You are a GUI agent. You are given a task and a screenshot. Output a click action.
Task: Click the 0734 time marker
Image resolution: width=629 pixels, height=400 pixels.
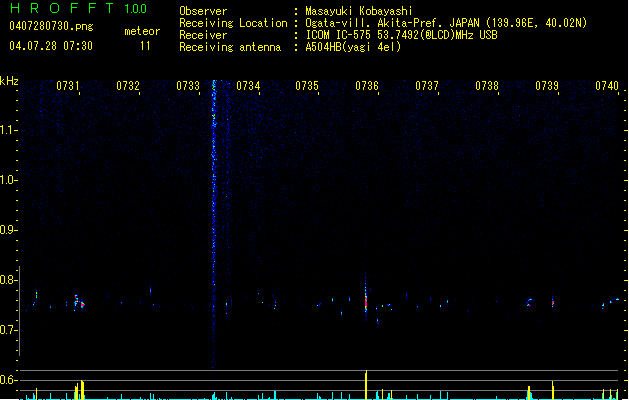248,86
